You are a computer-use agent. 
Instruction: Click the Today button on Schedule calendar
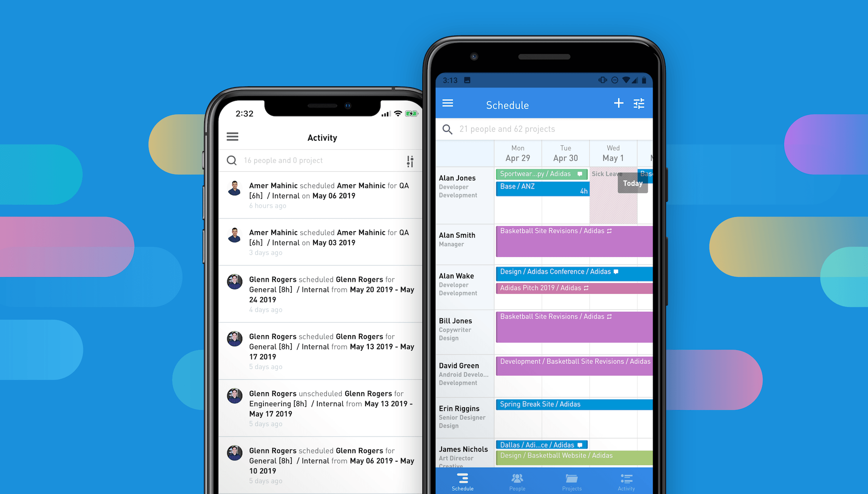(631, 183)
